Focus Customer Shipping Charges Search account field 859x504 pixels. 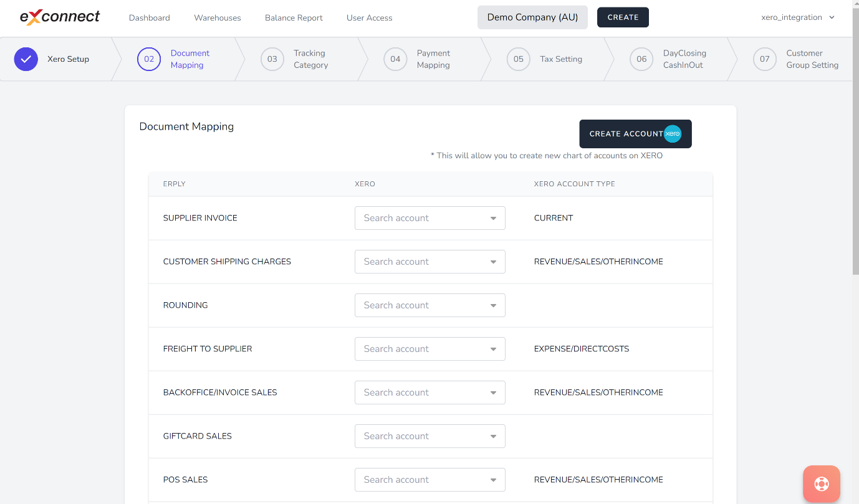click(x=430, y=262)
